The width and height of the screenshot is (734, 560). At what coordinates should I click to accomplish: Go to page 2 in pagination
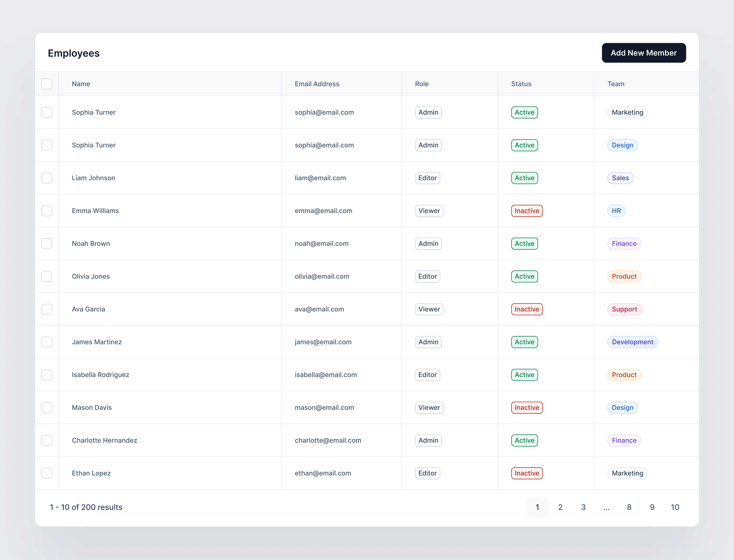(x=560, y=507)
